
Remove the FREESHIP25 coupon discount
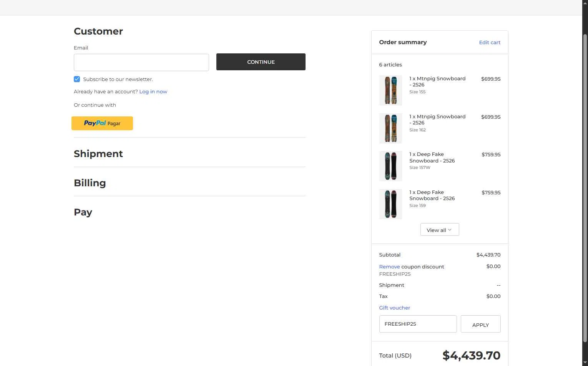point(389,267)
